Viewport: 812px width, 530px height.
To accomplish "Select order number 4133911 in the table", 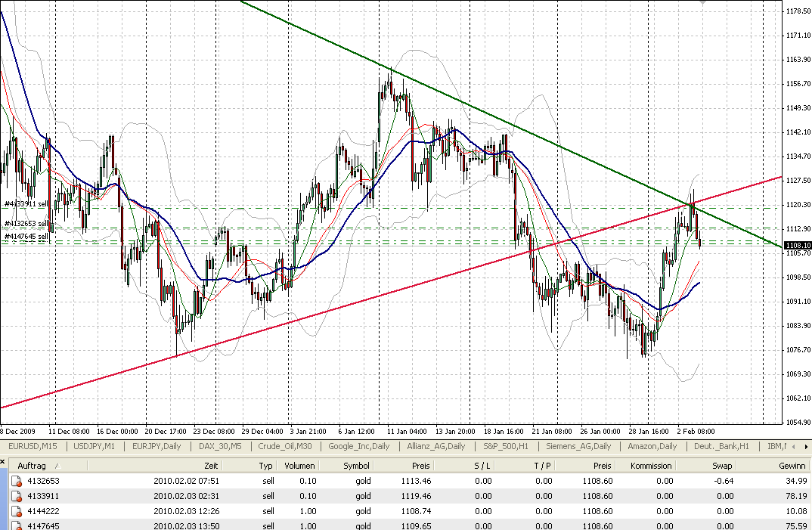I will tap(43, 496).
